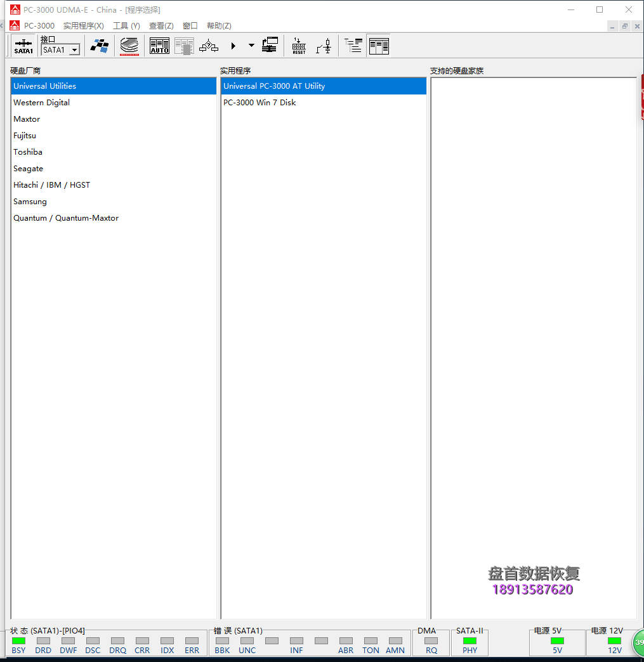Select Quantum / Quantum-Maxtor vendor

[x=113, y=218]
